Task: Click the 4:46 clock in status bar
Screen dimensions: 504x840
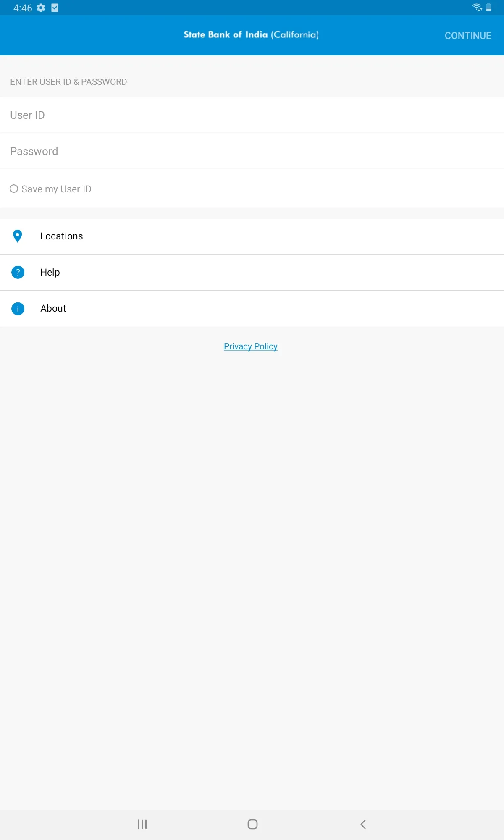Action: pyautogui.click(x=23, y=8)
